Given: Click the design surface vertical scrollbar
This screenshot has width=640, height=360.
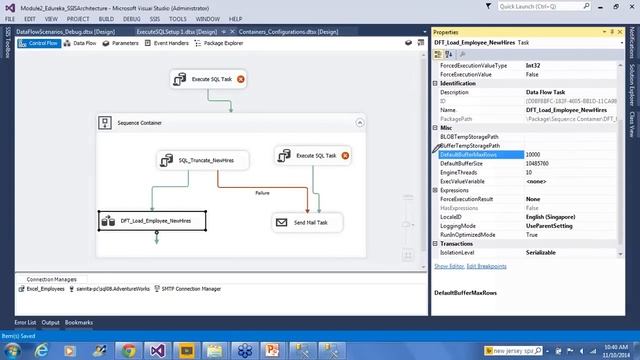Looking at the screenshot, I should tap(423, 160).
